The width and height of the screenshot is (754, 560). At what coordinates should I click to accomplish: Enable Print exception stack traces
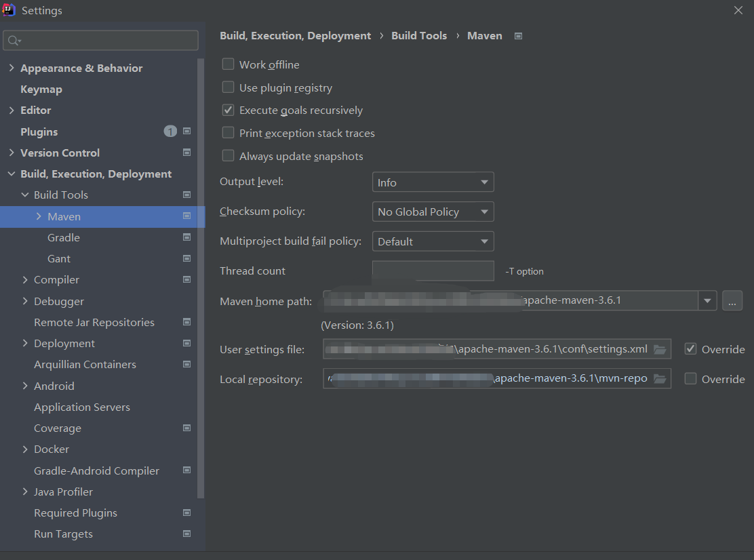pos(228,133)
